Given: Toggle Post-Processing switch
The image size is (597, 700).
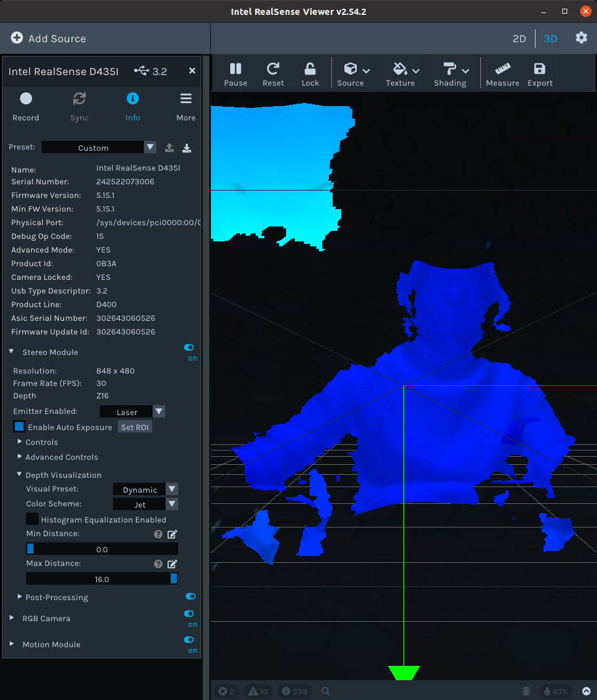Looking at the screenshot, I should tap(191, 596).
